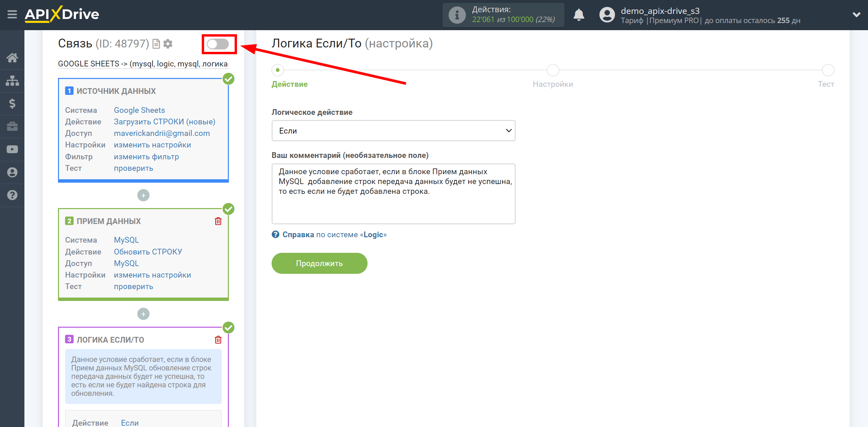This screenshot has width=868, height=427.
Task: Add block after Прием данных
Action: coord(143,314)
